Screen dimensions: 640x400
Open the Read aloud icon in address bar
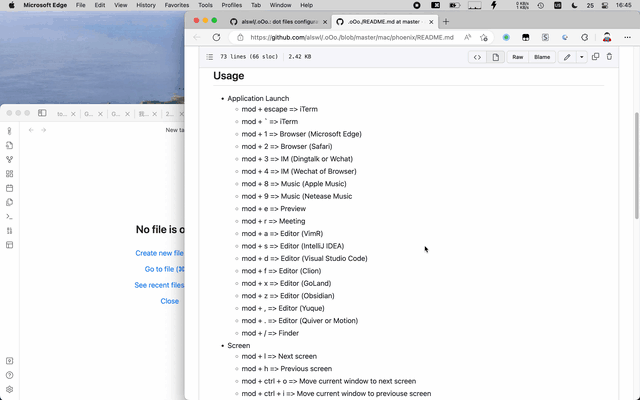[468, 38]
